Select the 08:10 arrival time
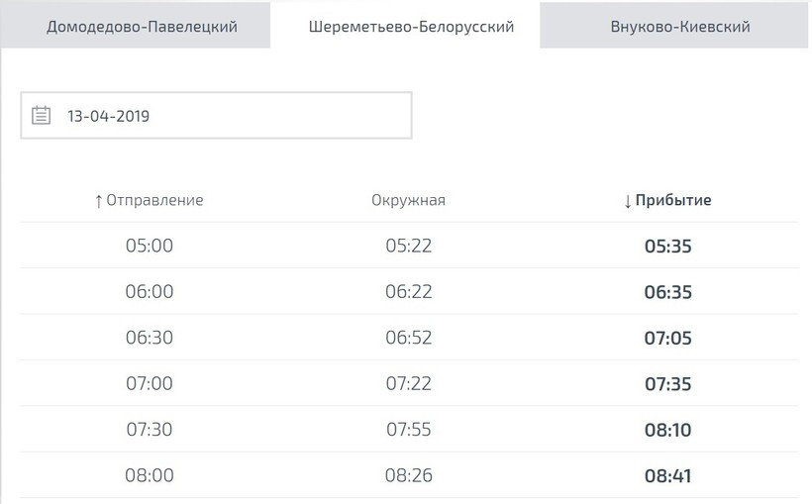 coord(667,430)
